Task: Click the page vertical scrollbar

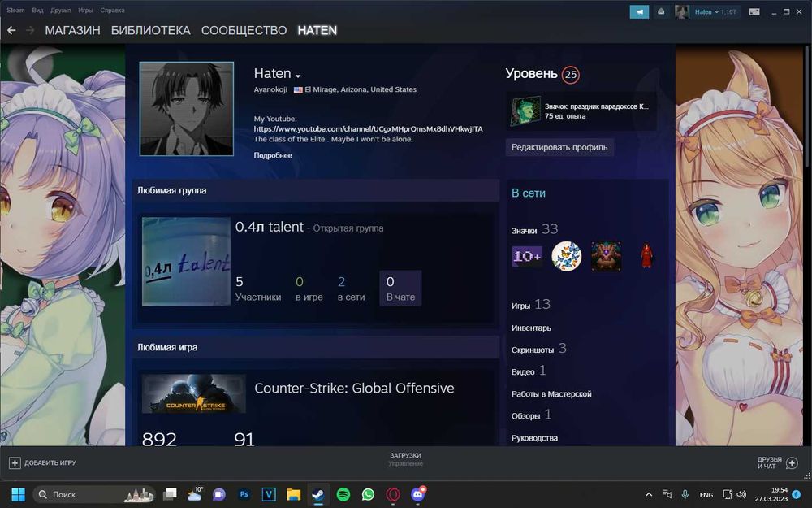Action: pos(807,106)
